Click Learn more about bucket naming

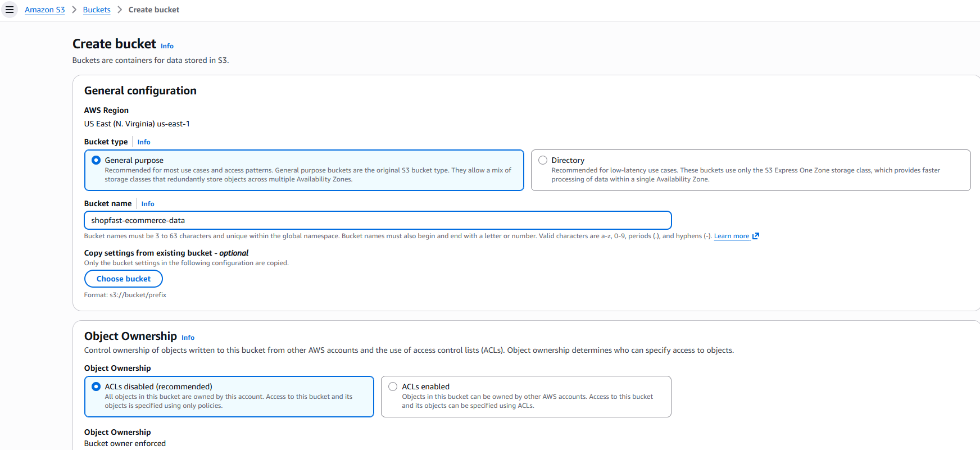click(731, 236)
